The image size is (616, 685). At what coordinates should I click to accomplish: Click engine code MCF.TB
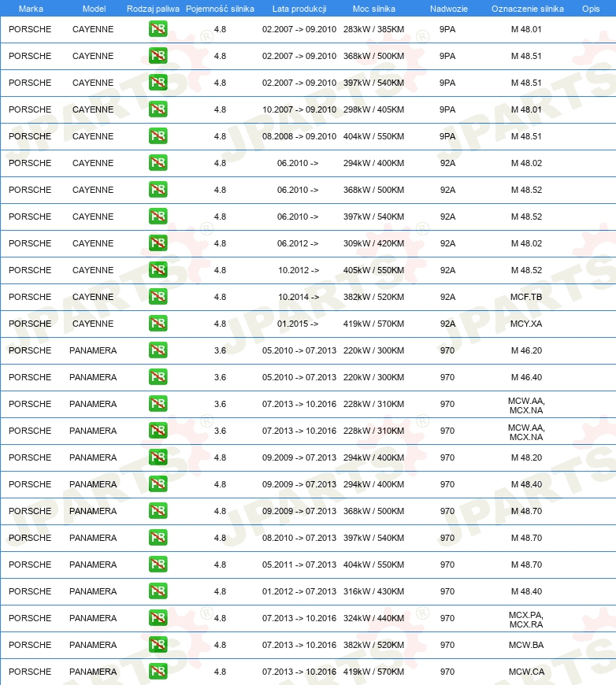click(x=526, y=297)
